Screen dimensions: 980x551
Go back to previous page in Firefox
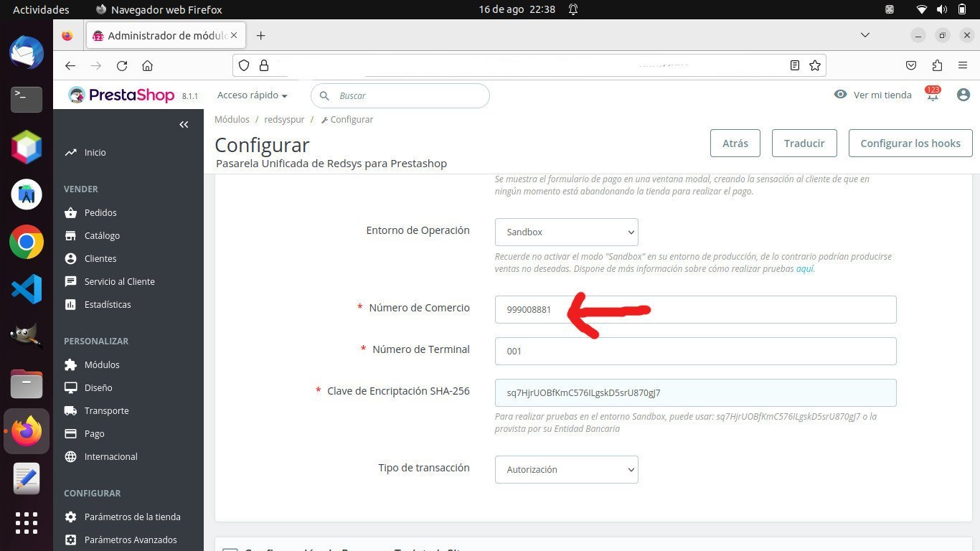pyautogui.click(x=70, y=65)
